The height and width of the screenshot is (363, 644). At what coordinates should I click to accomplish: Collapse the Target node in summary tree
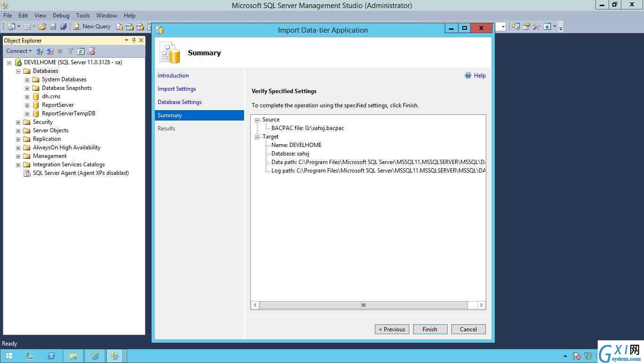pos(257,137)
